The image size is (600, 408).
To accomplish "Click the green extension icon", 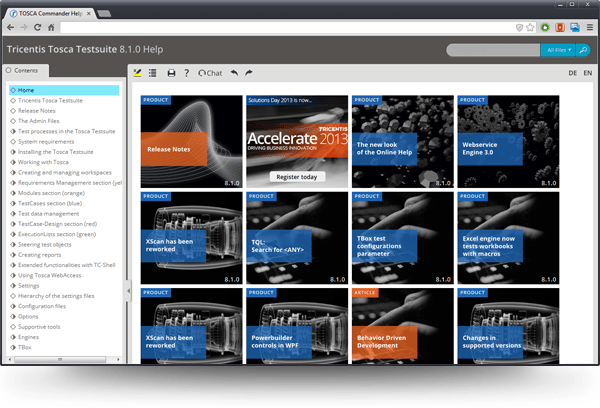I will tap(545, 27).
